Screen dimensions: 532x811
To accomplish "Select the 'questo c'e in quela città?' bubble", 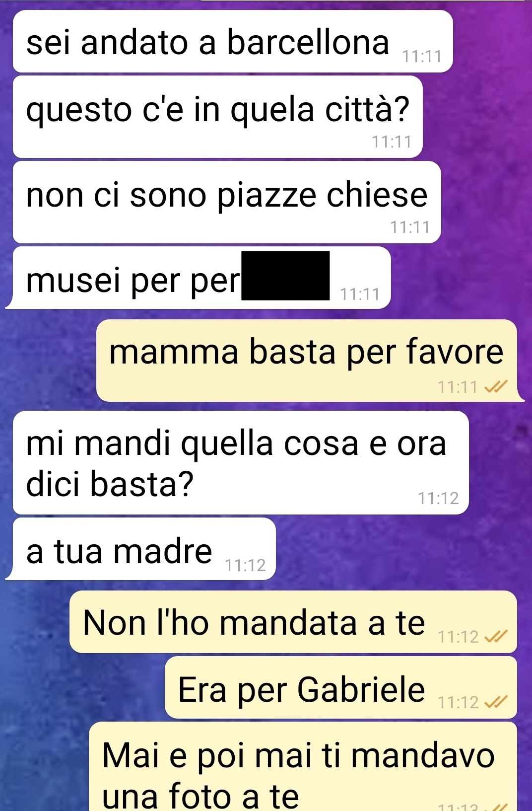I will pos(217,117).
